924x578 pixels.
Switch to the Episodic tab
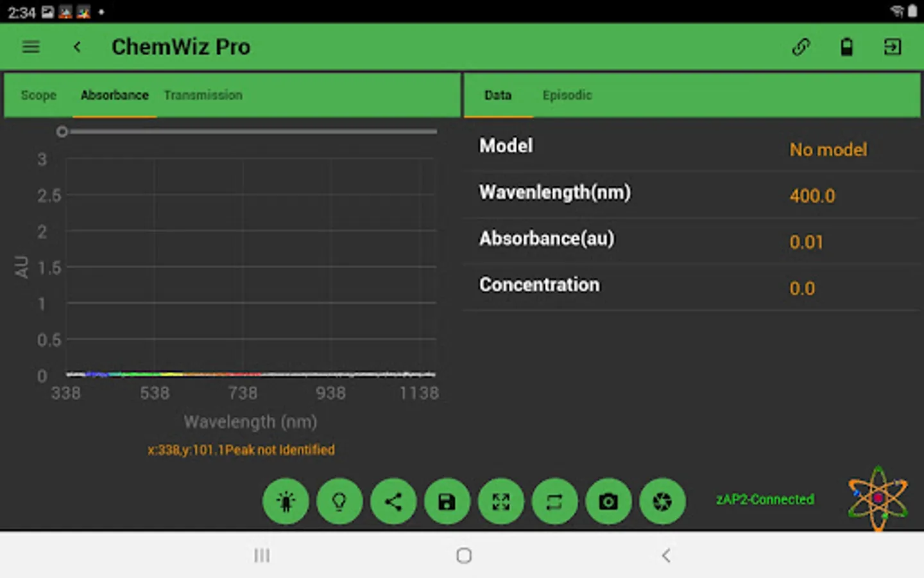(567, 95)
